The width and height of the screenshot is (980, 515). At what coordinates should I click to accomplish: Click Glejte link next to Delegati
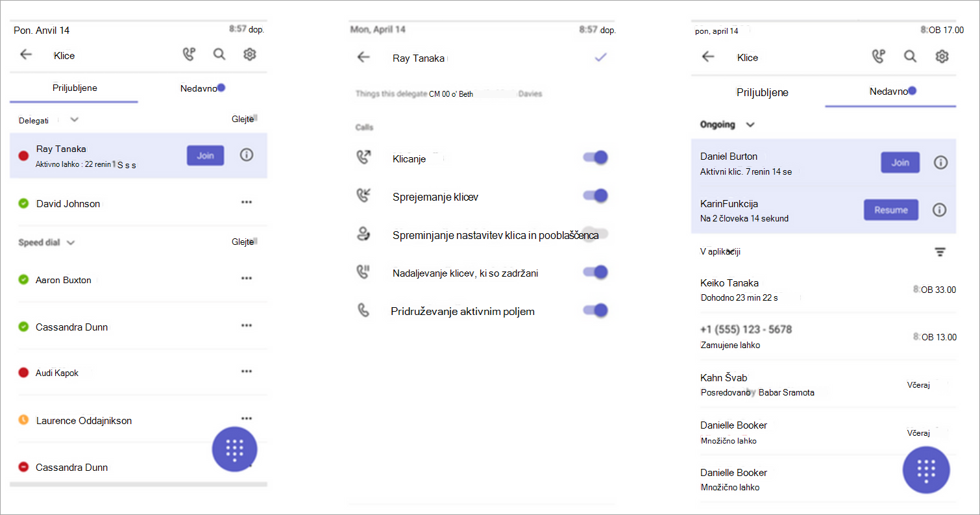(x=244, y=119)
